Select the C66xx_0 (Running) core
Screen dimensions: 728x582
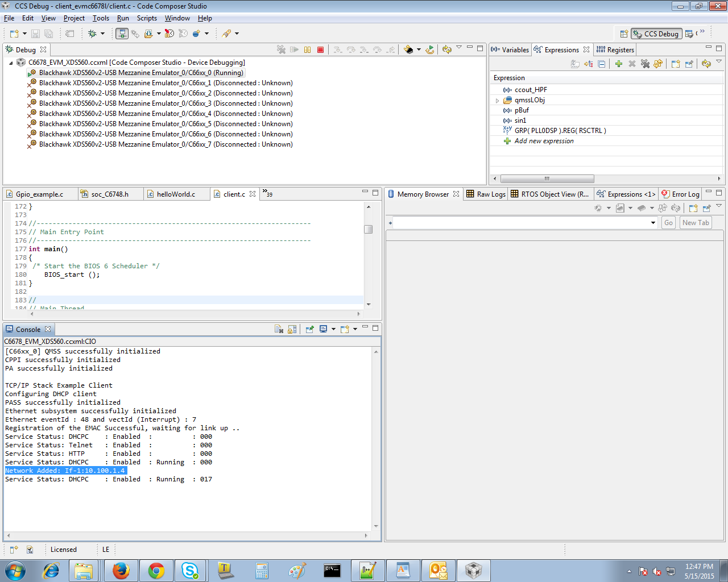(x=136, y=73)
